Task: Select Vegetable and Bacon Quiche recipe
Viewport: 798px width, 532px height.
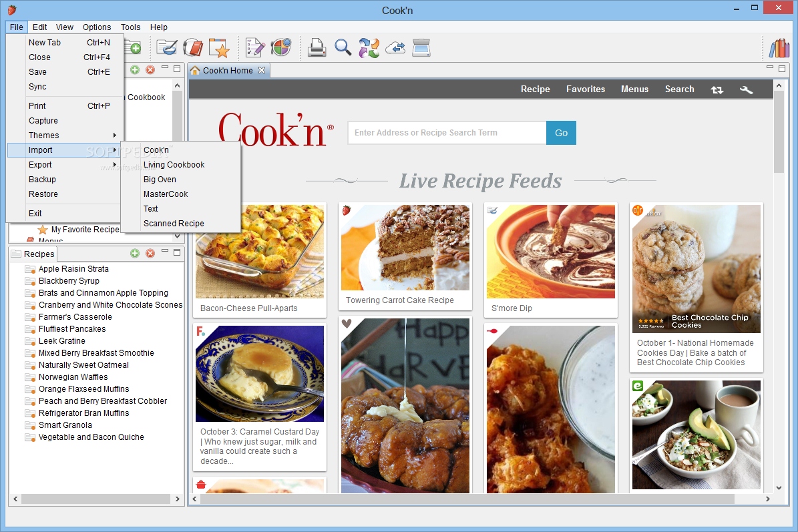Action: point(91,437)
